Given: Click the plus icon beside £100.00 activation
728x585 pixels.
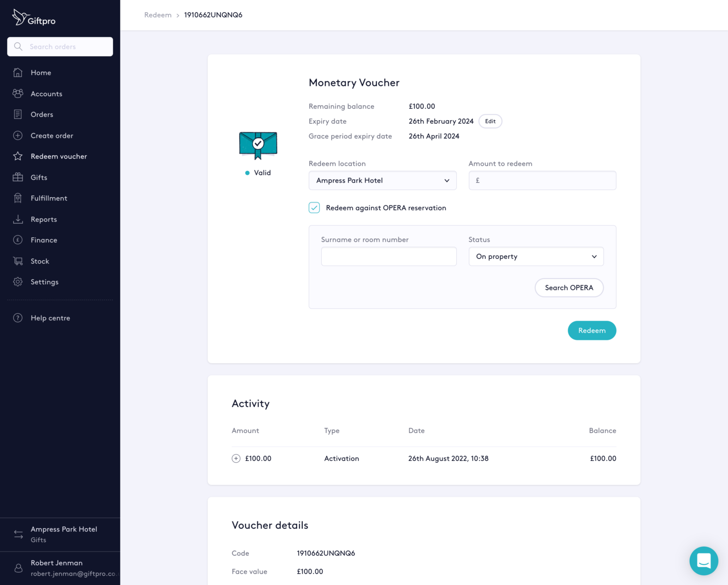Looking at the screenshot, I should click(236, 458).
